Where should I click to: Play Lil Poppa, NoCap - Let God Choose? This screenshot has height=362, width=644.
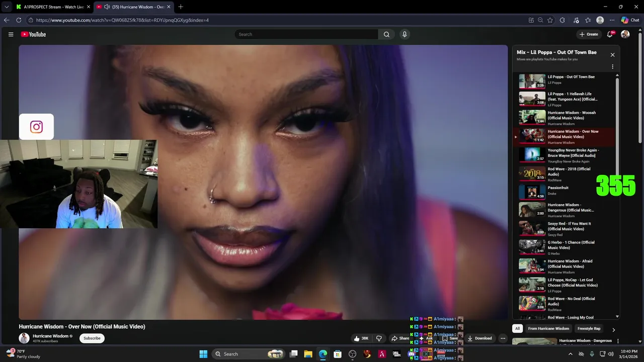pos(566,285)
